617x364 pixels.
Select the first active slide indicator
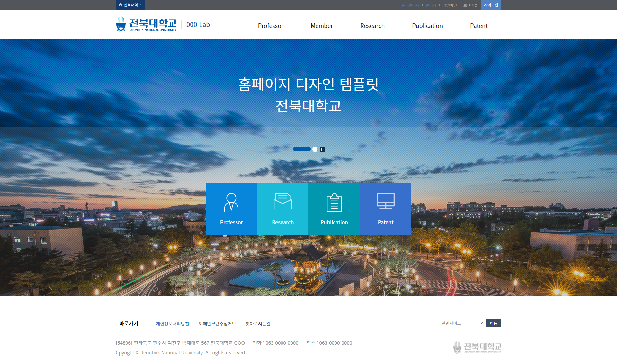tap(302, 149)
